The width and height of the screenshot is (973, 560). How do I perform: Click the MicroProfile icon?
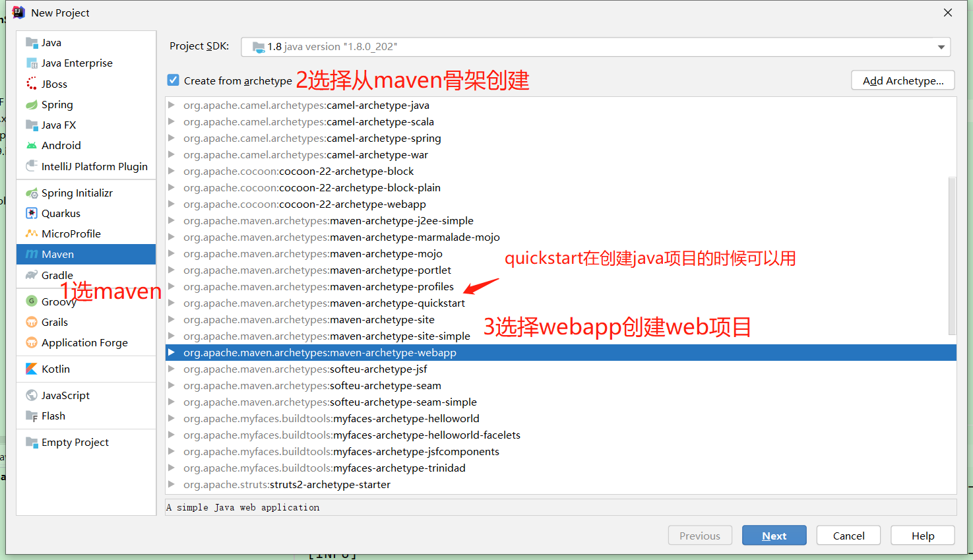point(32,233)
